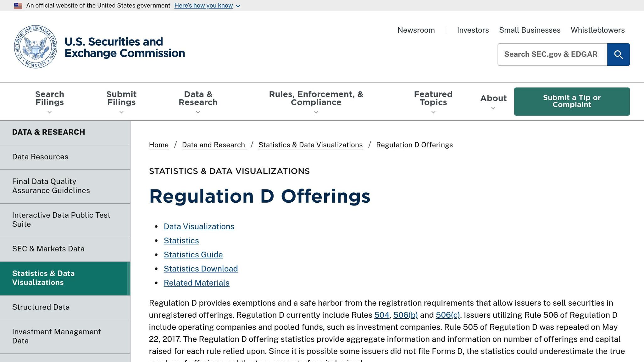This screenshot has height=362, width=644.
Task: Select Newsroom from the top navigation
Action: [416, 30]
